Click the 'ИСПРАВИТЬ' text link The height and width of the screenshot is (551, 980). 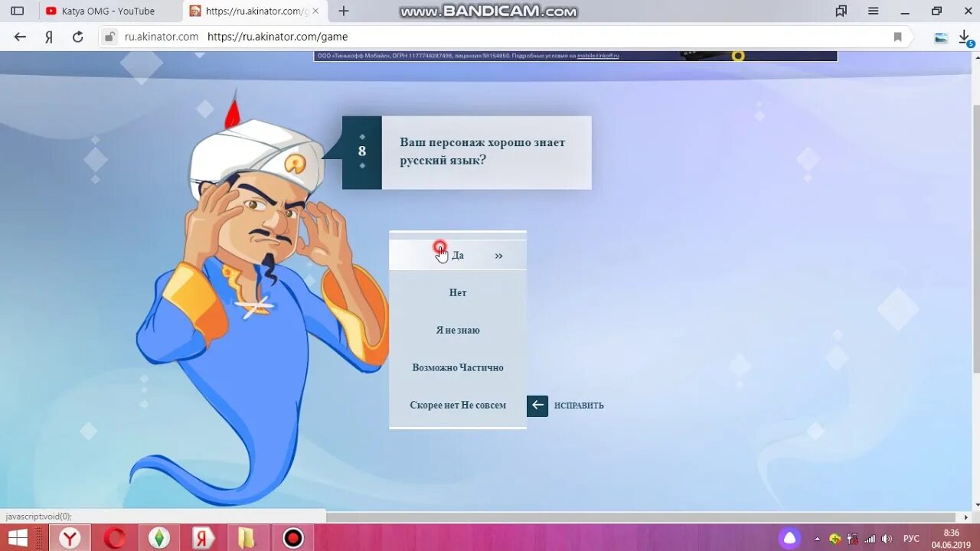[x=579, y=406]
